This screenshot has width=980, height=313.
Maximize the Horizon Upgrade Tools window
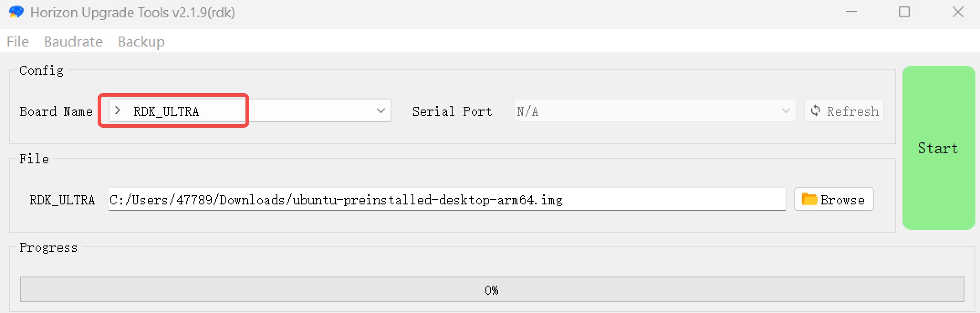tap(904, 12)
